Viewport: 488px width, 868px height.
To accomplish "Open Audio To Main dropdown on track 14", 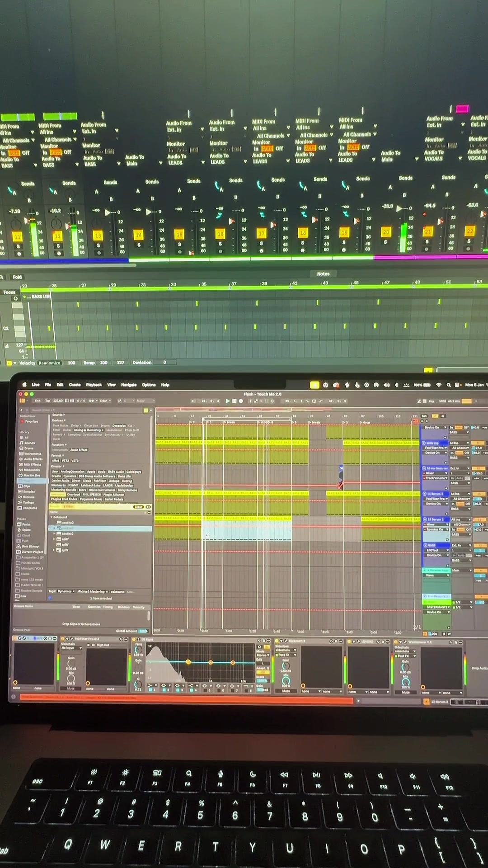I will (x=144, y=163).
